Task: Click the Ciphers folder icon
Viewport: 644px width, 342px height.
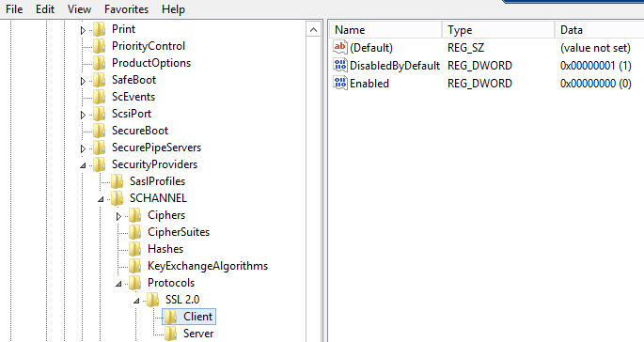Action: tap(134, 215)
